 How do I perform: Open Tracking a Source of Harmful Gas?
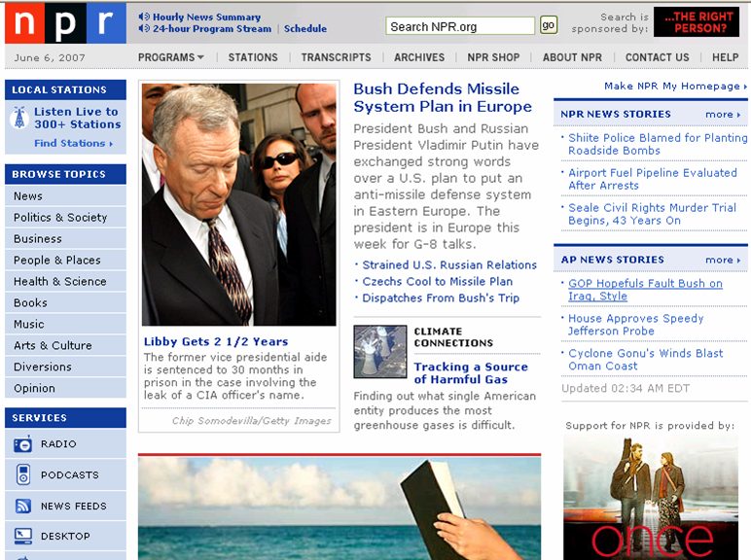coord(471,373)
